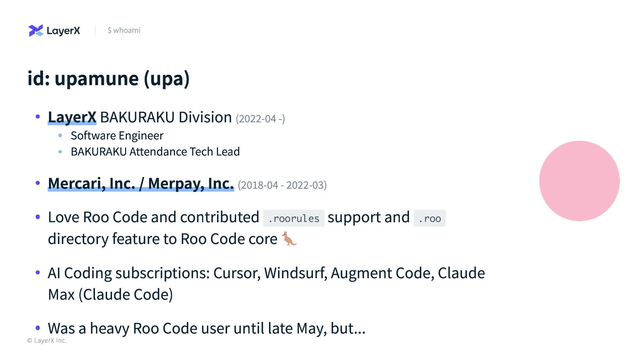The width and height of the screenshot is (644, 362).
Task: Open the underlined LayerX link
Action: click(x=72, y=117)
